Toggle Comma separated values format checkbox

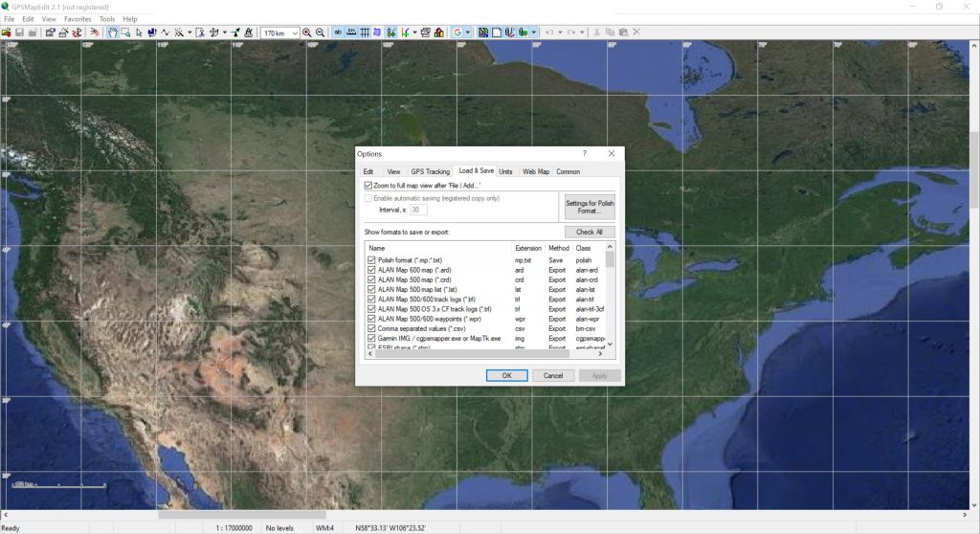(x=372, y=328)
